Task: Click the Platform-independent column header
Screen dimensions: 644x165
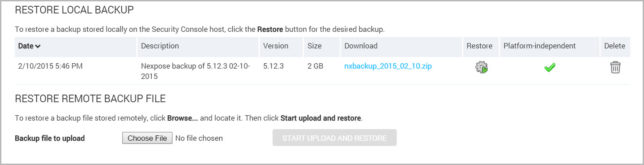Action: (x=539, y=46)
